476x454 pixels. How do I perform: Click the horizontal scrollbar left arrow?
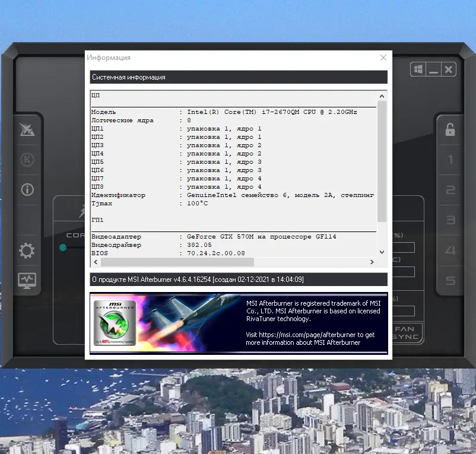[96, 262]
